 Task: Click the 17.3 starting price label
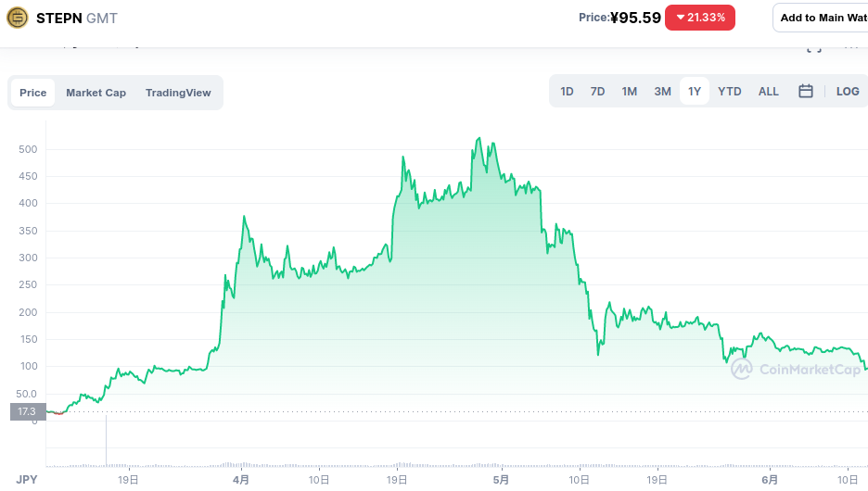[26, 411]
